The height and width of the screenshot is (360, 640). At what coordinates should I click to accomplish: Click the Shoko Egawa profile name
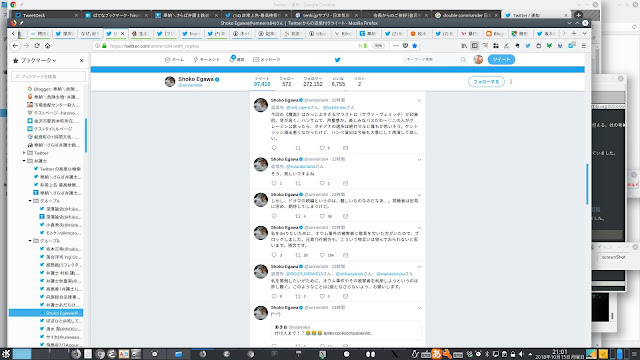pyautogui.click(x=196, y=79)
